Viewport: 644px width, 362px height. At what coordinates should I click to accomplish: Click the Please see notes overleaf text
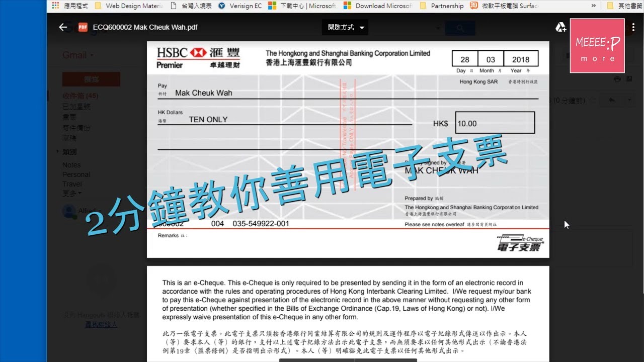434,224
